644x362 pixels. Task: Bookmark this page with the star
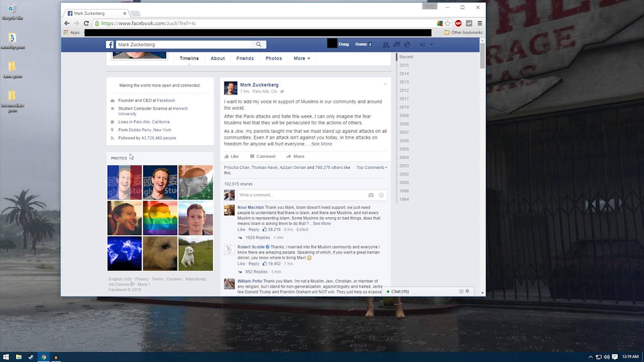pos(448,23)
